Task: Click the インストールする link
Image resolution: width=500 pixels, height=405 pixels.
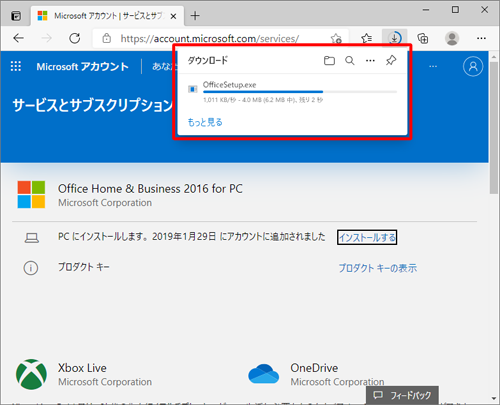Action: (367, 237)
